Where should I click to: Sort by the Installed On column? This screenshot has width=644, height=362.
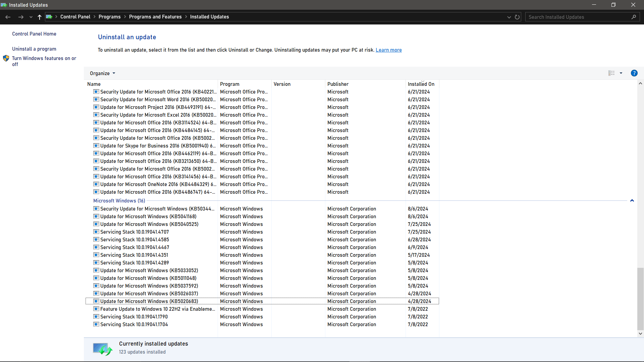(x=421, y=84)
